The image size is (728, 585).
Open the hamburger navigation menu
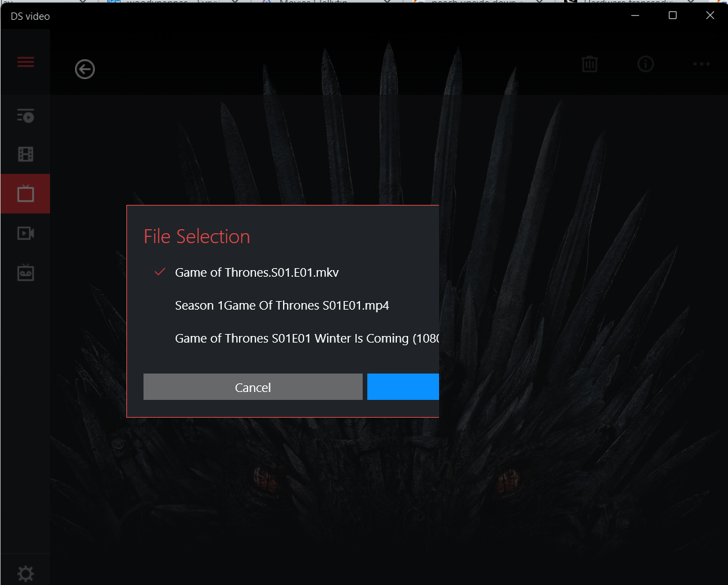coord(26,63)
